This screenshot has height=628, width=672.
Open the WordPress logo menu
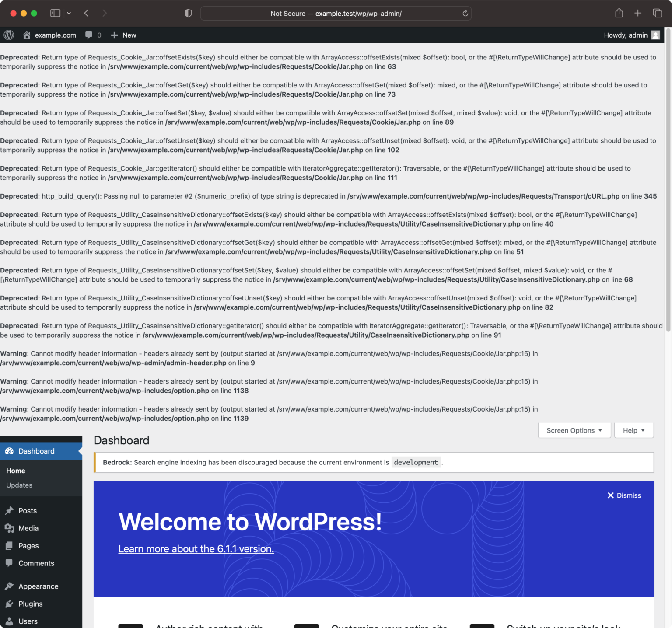click(9, 35)
